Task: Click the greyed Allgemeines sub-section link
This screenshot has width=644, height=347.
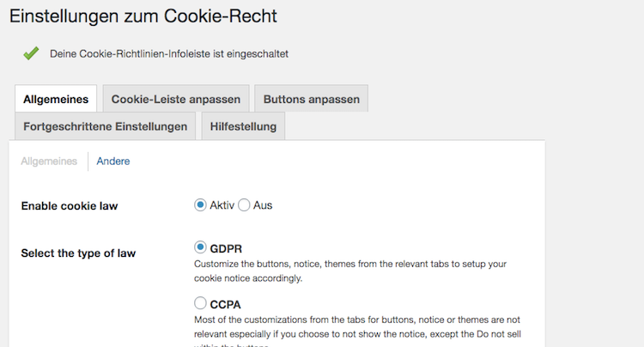Action: (x=49, y=161)
